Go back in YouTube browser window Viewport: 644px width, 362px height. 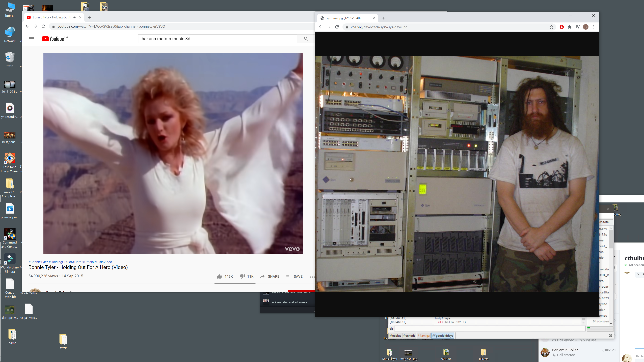coord(27,26)
